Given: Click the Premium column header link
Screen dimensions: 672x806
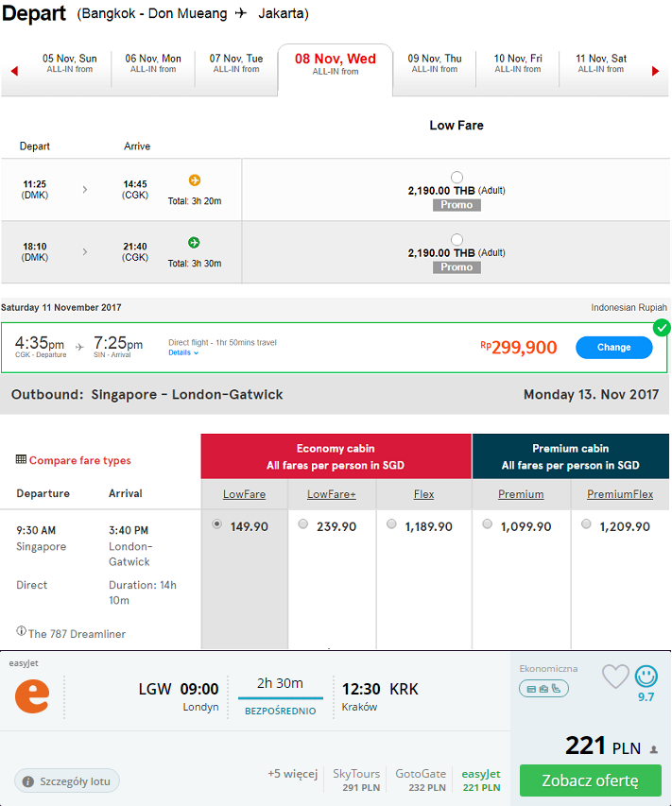Looking at the screenshot, I should point(521,494).
